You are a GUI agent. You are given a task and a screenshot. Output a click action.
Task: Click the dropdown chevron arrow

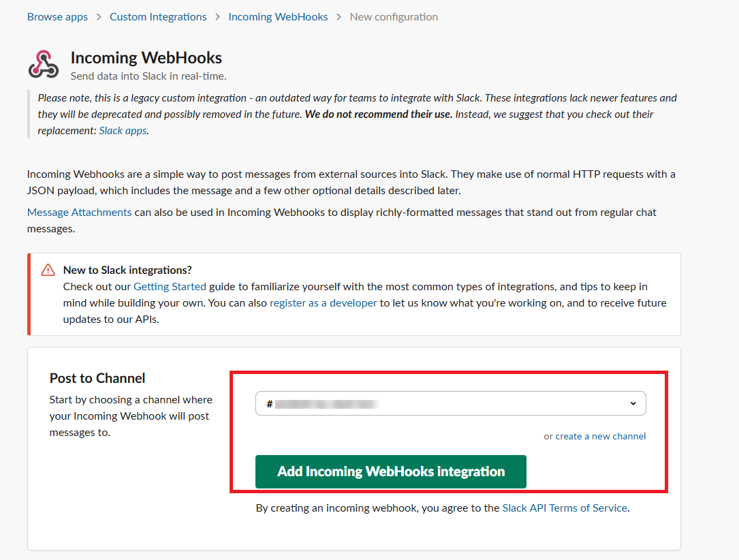[633, 403]
